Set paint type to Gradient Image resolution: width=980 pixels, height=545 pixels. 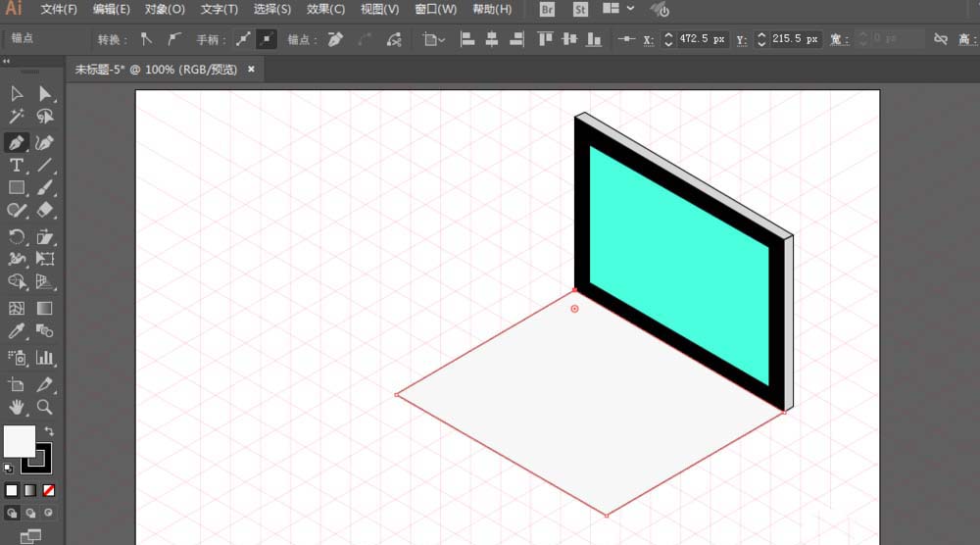(30, 491)
